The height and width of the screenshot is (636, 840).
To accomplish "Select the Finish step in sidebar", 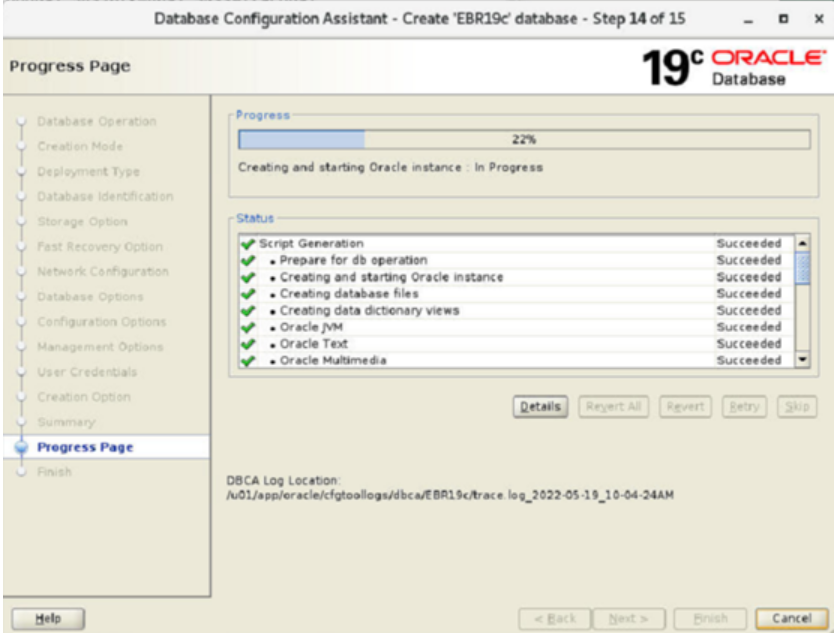I will (x=54, y=472).
